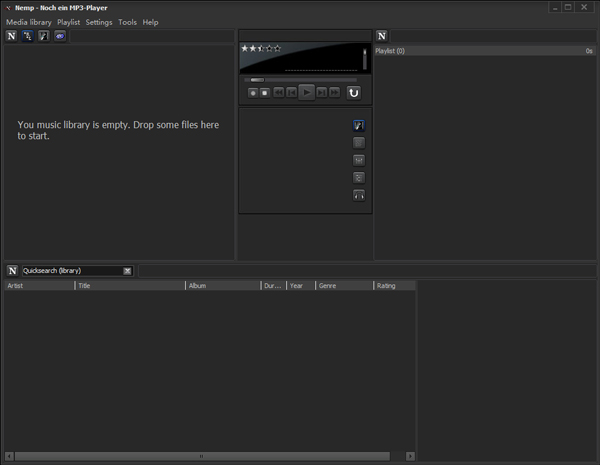
Task: Open the headphones panel button
Action: click(359, 194)
